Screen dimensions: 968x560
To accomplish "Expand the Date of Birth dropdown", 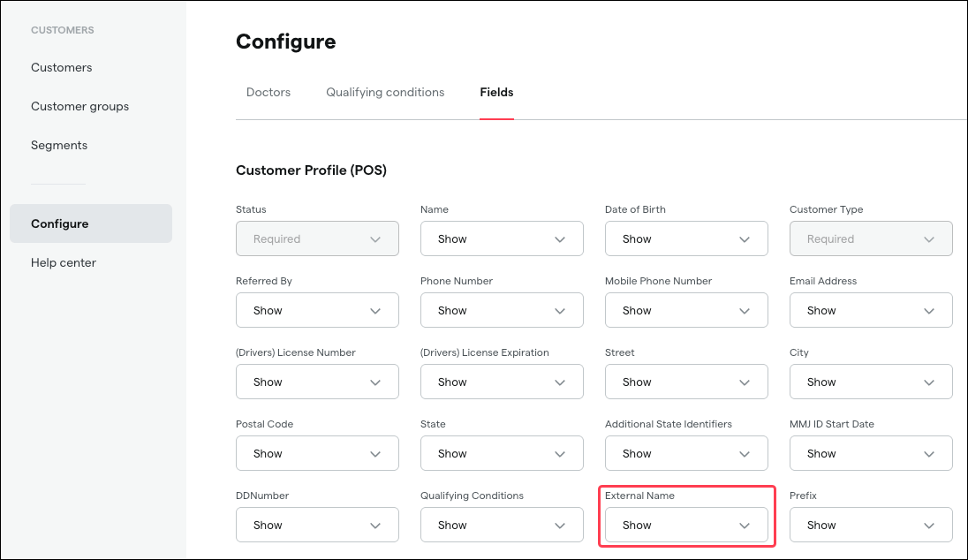I will tap(686, 238).
